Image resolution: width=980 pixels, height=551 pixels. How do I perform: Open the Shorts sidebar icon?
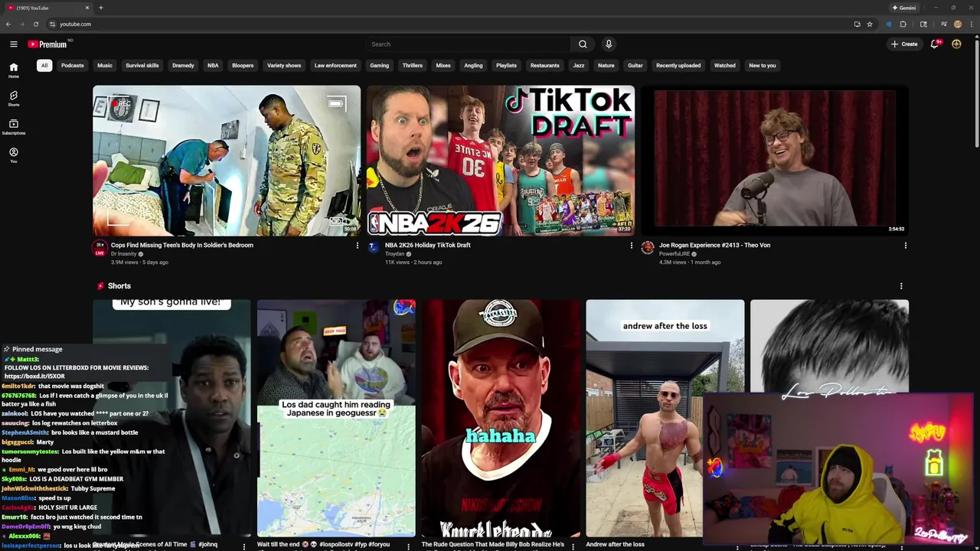[13, 99]
